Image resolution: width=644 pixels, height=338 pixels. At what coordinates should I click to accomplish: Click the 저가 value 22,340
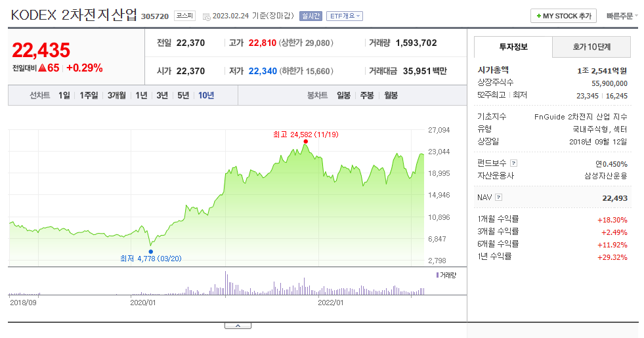[x=263, y=71]
